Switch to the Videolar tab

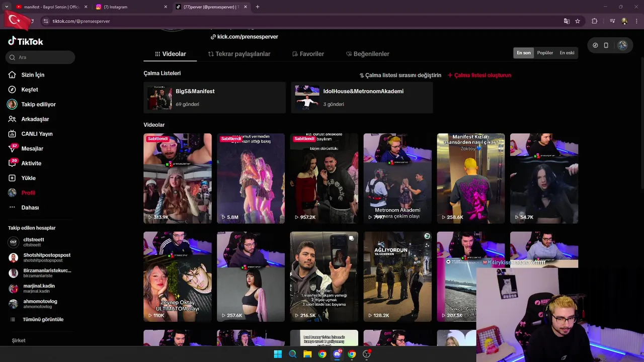pos(170,54)
